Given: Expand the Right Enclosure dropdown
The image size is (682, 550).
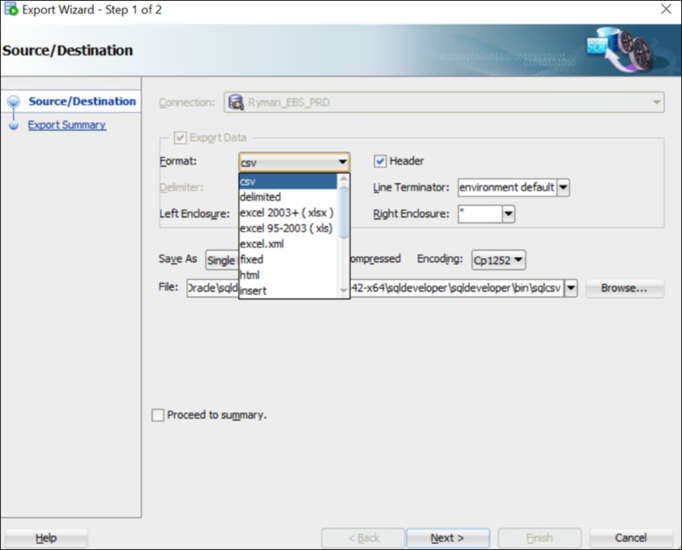Looking at the screenshot, I should (508, 214).
